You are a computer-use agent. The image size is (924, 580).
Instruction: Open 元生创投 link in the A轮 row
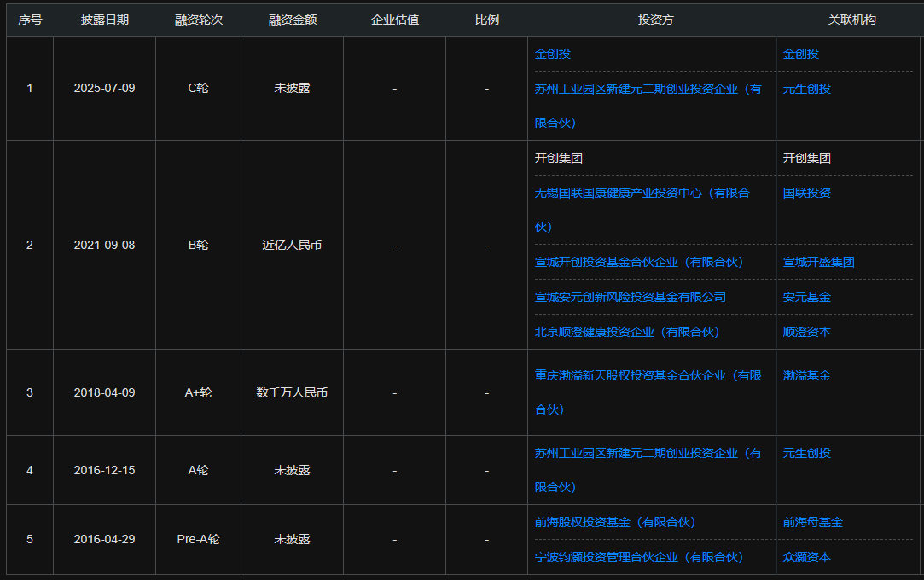point(806,454)
